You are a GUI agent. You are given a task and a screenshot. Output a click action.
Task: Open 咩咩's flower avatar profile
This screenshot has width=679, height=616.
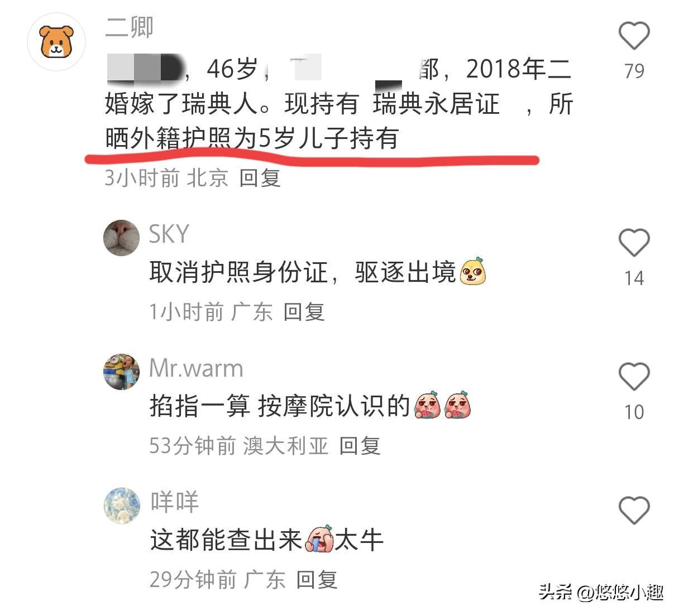click(x=122, y=506)
